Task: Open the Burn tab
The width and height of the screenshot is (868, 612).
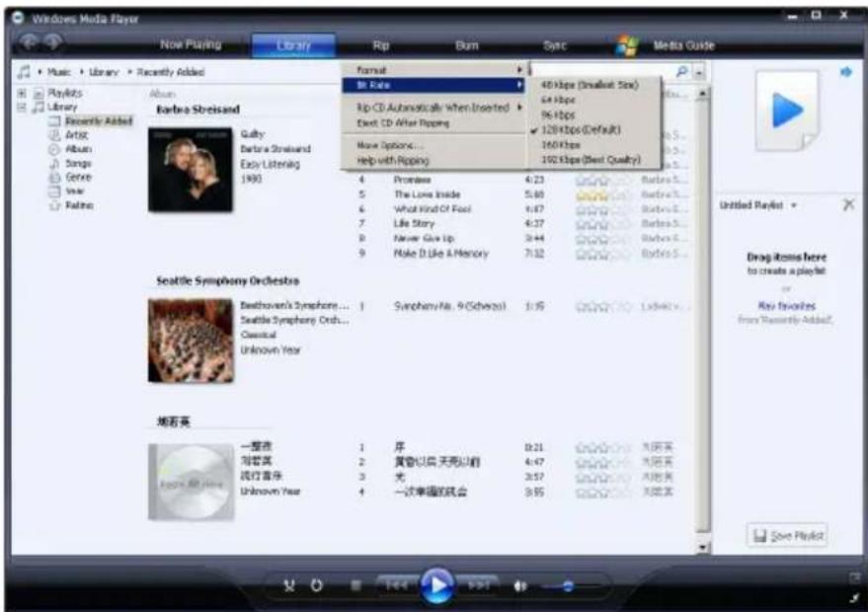Action: [x=467, y=45]
